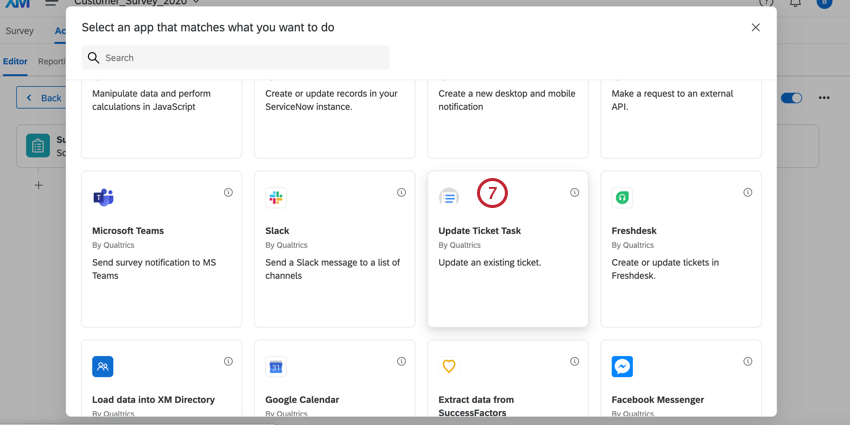Select the Slack card title
Viewport: 850px width, 425px height.
pos(277,230)
